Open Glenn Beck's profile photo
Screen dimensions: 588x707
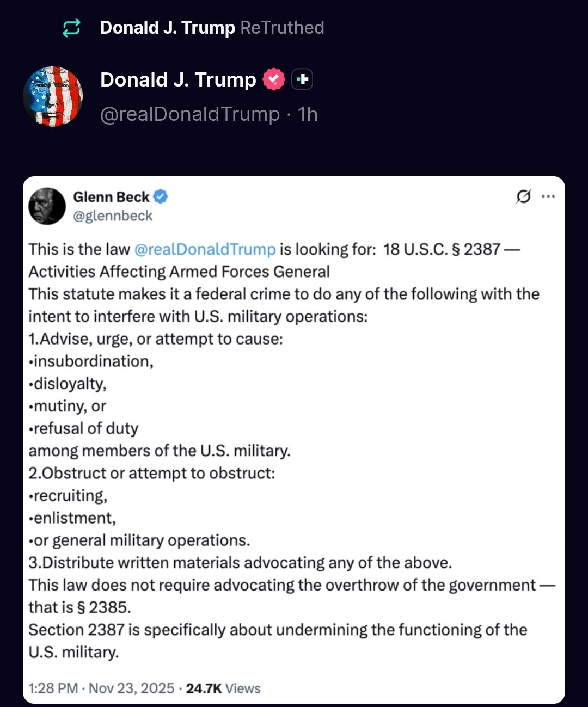point(47,206)
